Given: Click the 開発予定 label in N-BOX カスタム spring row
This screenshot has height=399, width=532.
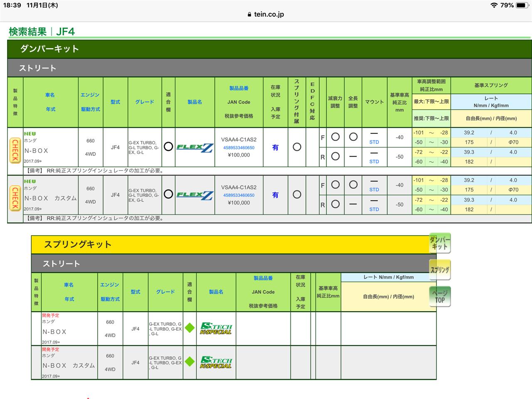Looking at the screenshot, I should 51,350.
